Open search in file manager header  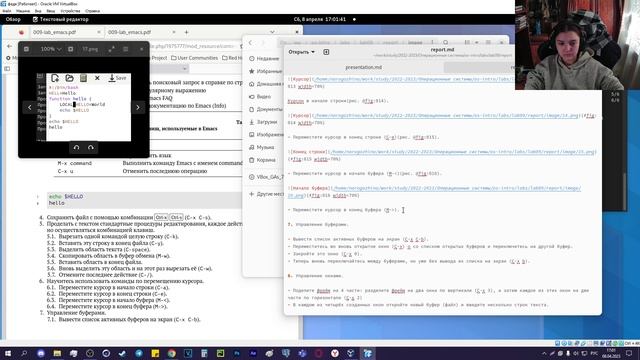click(445, 42)
